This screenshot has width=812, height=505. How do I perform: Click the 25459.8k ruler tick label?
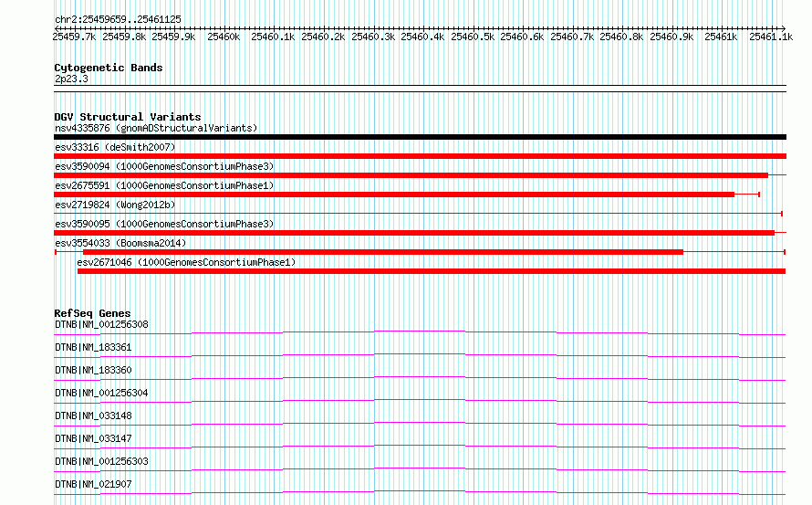(x=124, y=37)
